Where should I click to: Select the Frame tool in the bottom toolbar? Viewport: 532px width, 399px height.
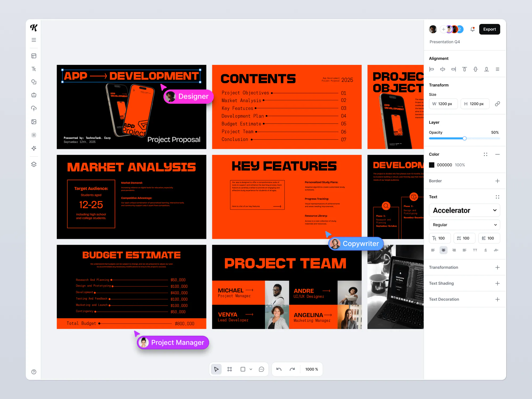pos(229,369)
